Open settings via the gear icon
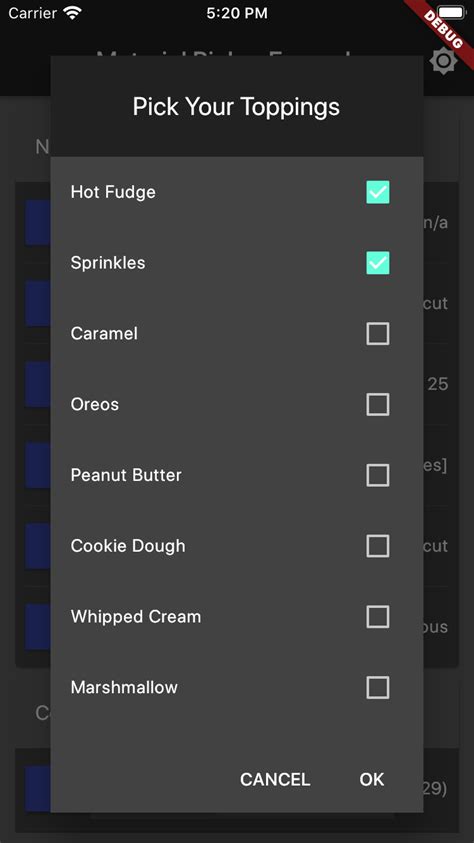This screenshot has width=474, height=843. pyautogui.click(x=443, y=61)
